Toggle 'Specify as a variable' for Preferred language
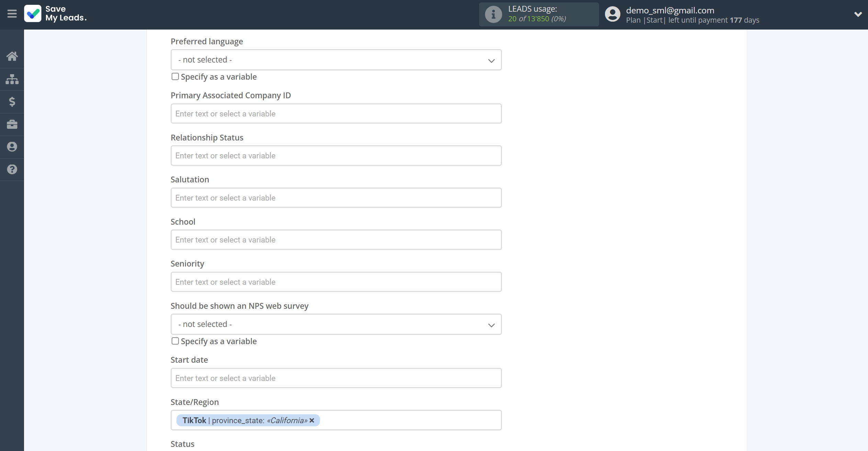Screen dimensions: 868x451 click(x=174, y=76)
